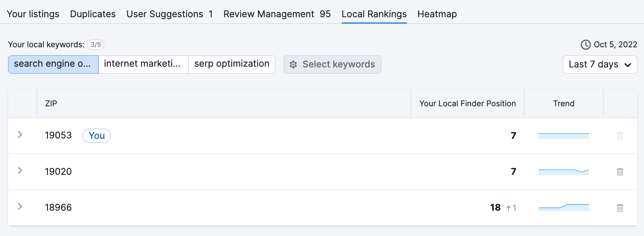Image resolution: width=644 pixels, height=236 pixels.
Task: Click the You badge next to 19053
Action: 97,136
